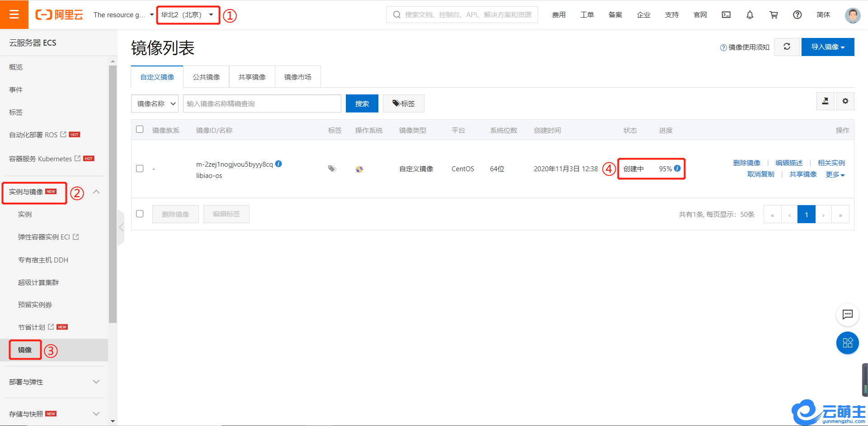Click the blue 搜索 button

point(362,104)
